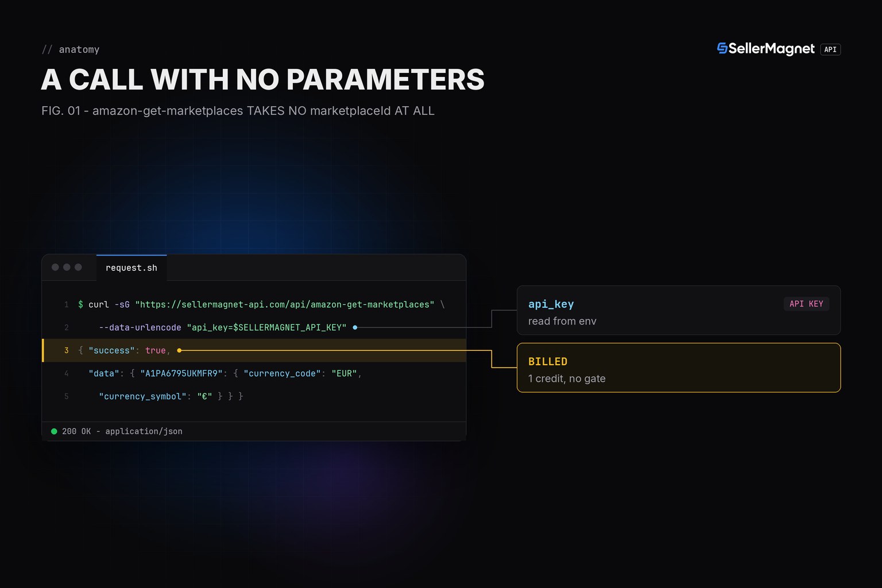This screenshot has height=588, width=882.
Task: Click the "200 OK - application/json" status text
Action: click(x=122, y=431)
